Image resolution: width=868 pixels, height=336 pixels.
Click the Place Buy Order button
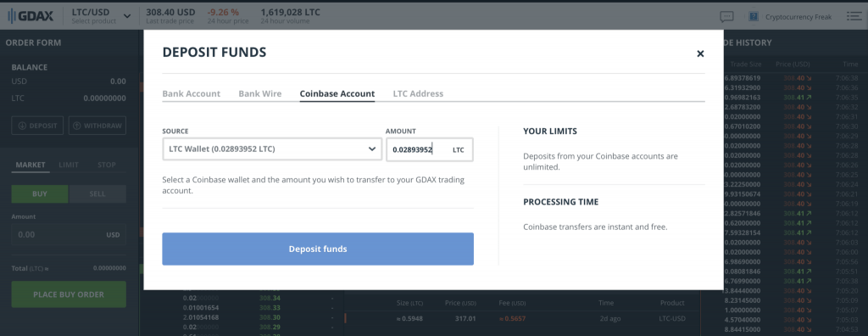tap(69, 294)
